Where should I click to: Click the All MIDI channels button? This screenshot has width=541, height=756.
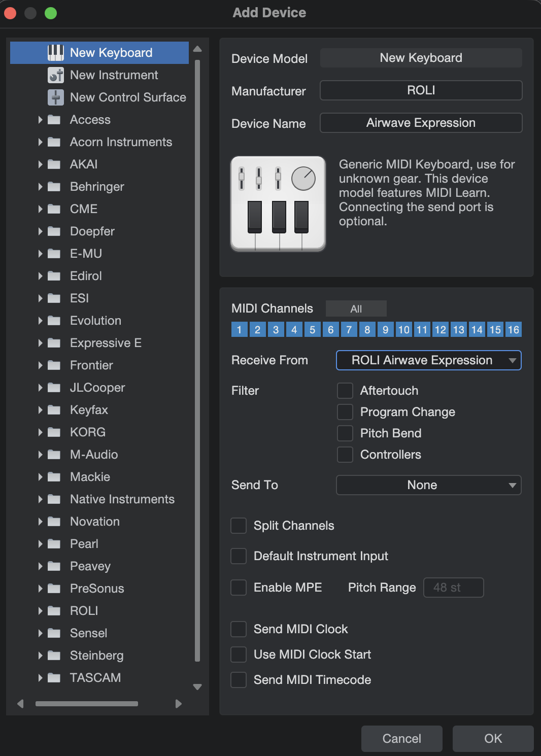point(356,308)
